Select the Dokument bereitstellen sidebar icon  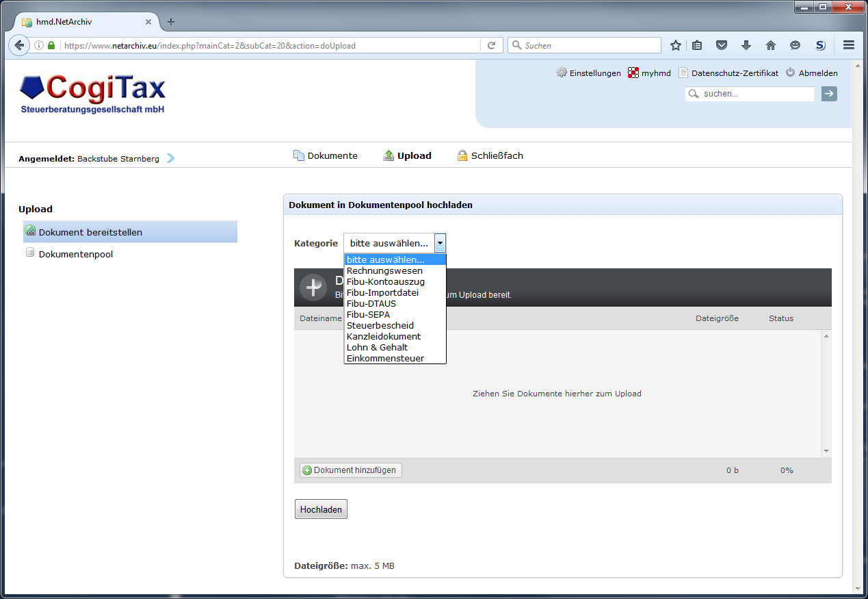click(30, 231)
